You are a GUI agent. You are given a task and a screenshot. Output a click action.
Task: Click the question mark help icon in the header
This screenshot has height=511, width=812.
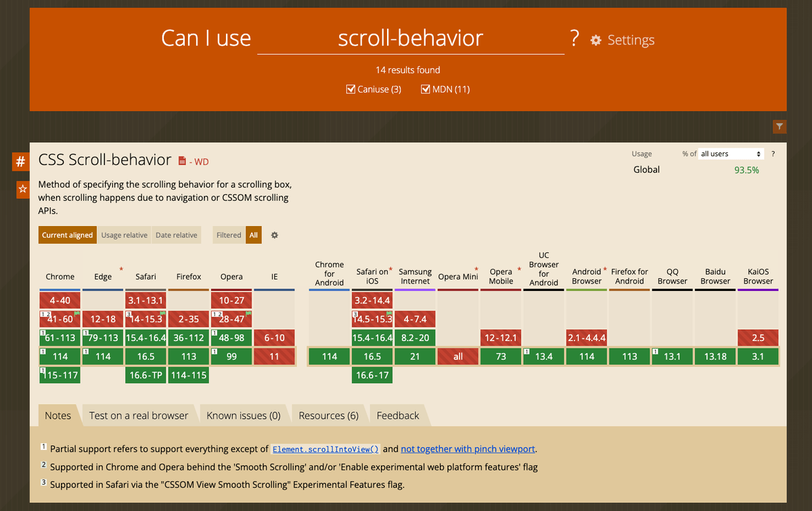point(574,39)
